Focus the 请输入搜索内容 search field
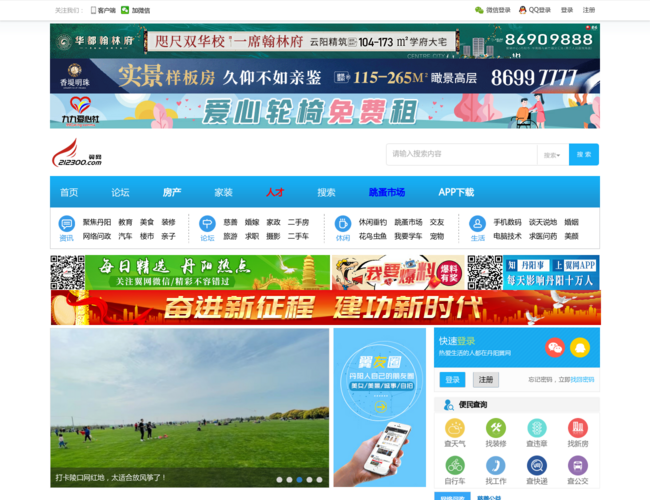 [x=462, y=154]
